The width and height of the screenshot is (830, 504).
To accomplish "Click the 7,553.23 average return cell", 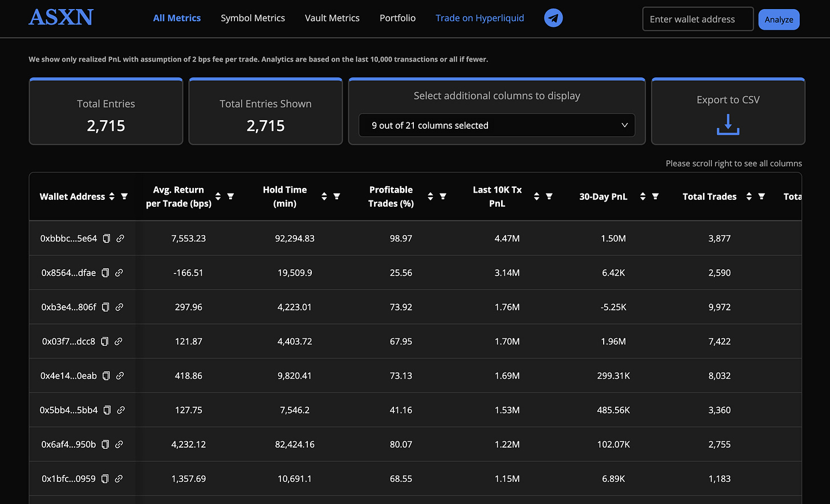I will [189, 239].
